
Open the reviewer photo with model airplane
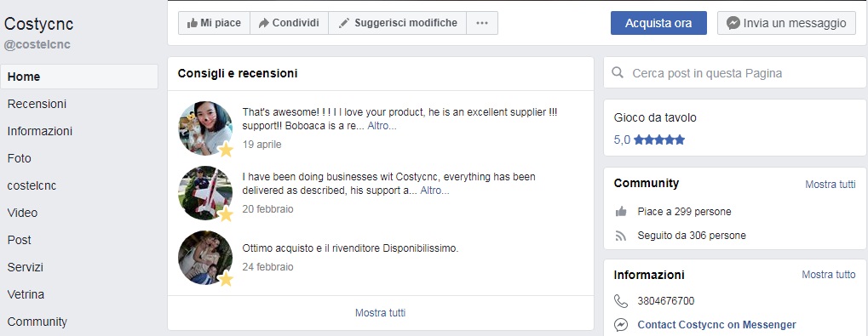pyautogui.click(x=205, y=193)
